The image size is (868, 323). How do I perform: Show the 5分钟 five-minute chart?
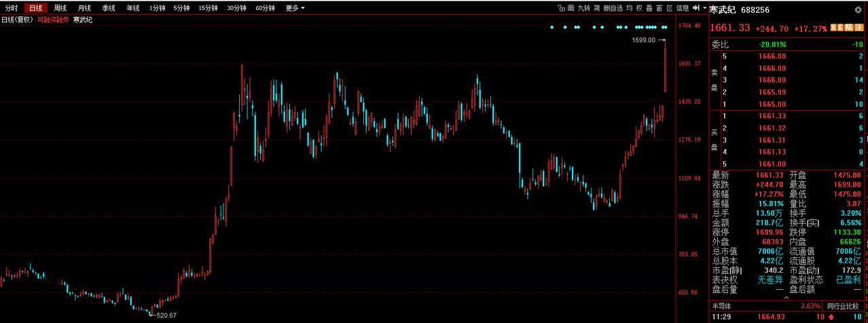[181, 8]
